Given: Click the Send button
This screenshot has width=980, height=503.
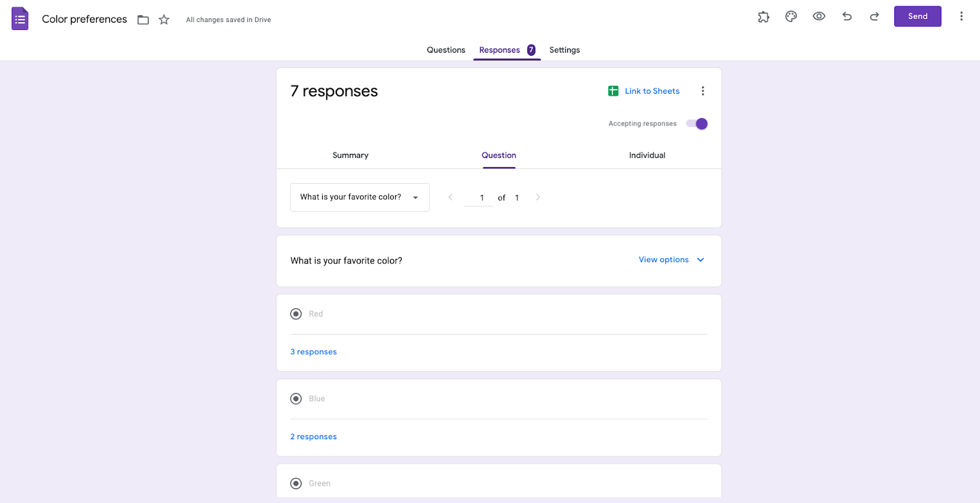Looking at the screenshot, I should tap(917, 17).
